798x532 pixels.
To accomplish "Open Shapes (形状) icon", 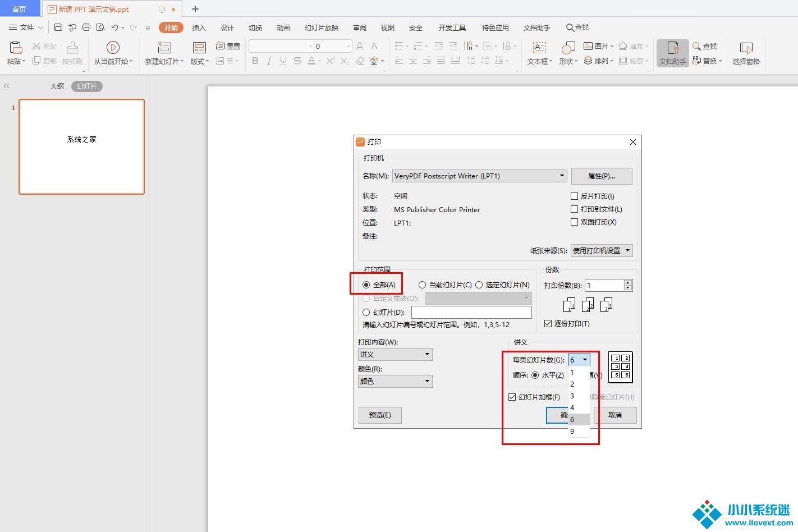I will (568, 48).
